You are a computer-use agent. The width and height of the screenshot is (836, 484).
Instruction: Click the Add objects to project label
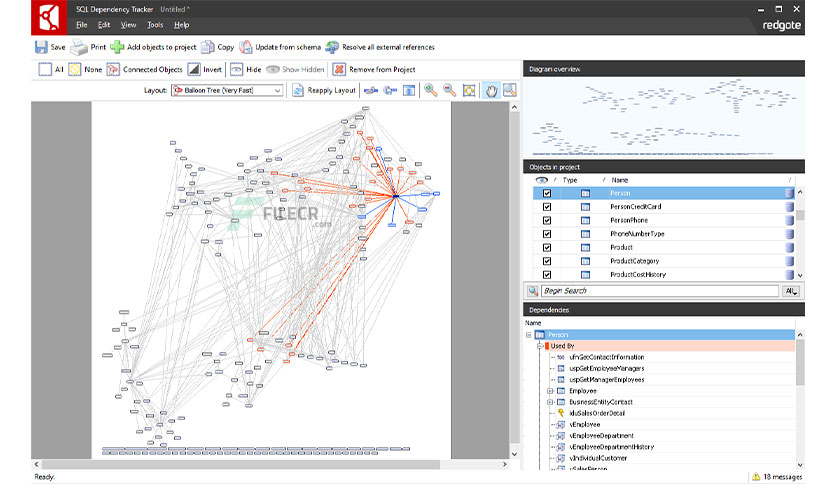coord(162,47)
